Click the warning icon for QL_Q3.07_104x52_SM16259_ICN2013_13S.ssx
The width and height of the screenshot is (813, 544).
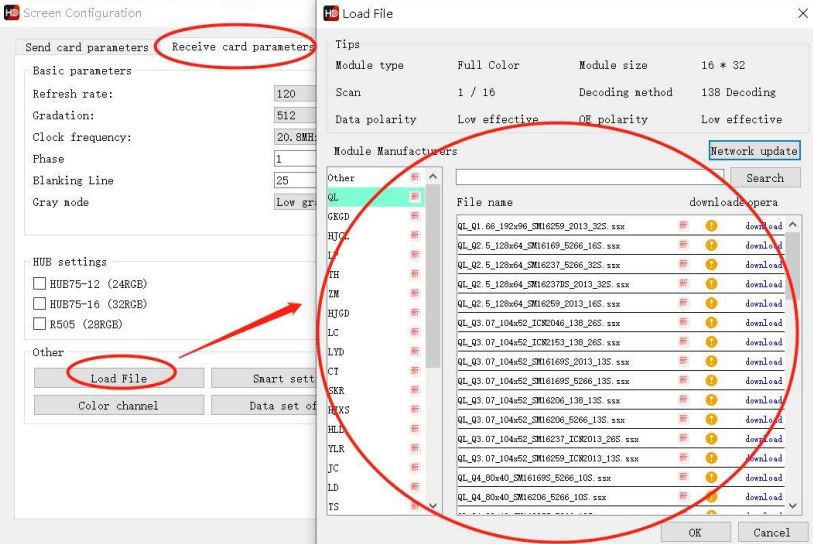[711, 458]
